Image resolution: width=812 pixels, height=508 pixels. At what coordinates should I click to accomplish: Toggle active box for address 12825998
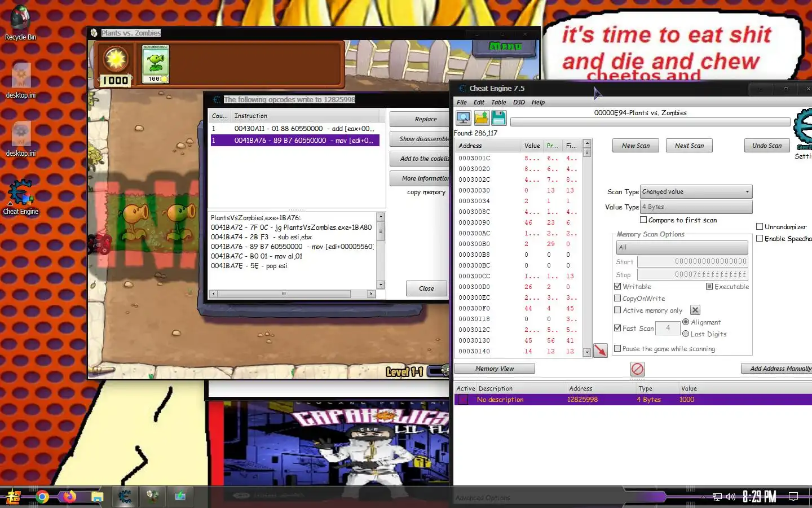(463, 399)
